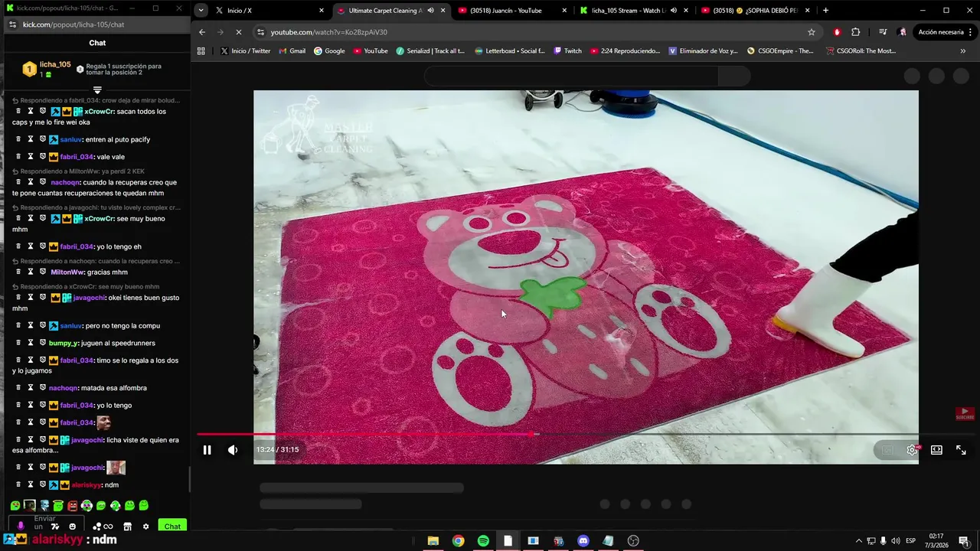
Task: Open Spotify from the taskbar
Action: click(483, 541)
